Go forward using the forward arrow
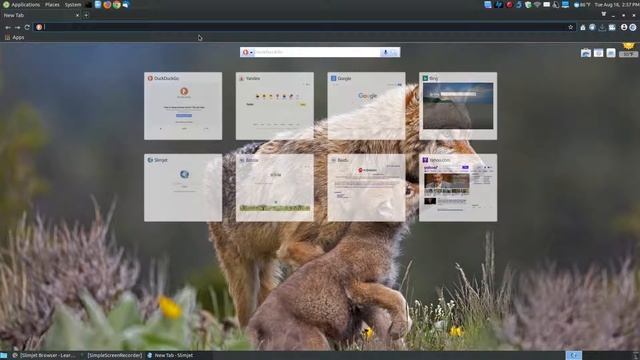 [x=18, y=27]
